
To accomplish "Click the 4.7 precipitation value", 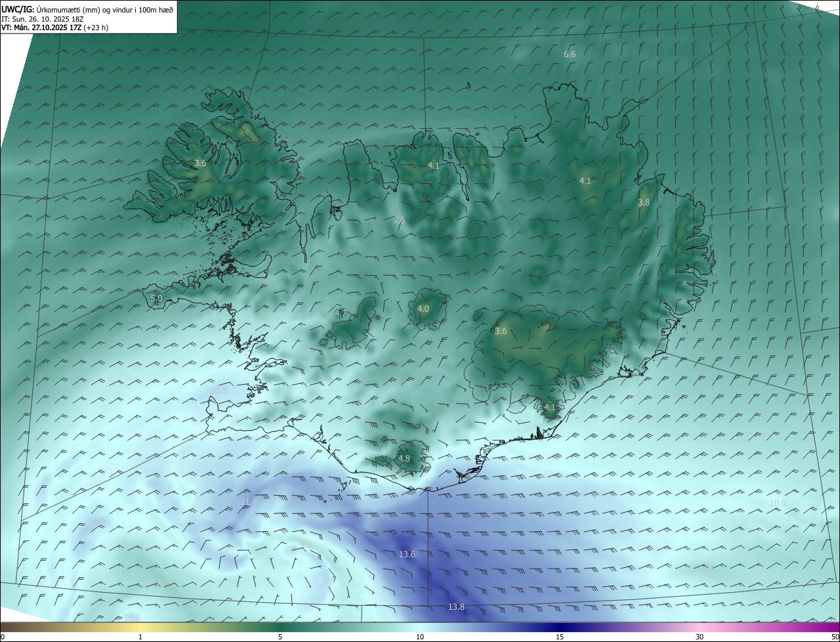I will coord(341,314).
